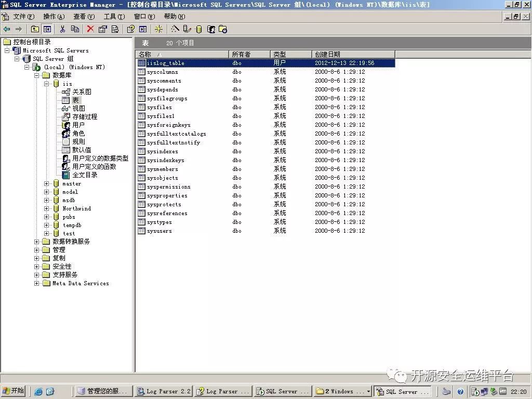Select the 用户 node under iis
532x399 pixels.
click(78, 125)
